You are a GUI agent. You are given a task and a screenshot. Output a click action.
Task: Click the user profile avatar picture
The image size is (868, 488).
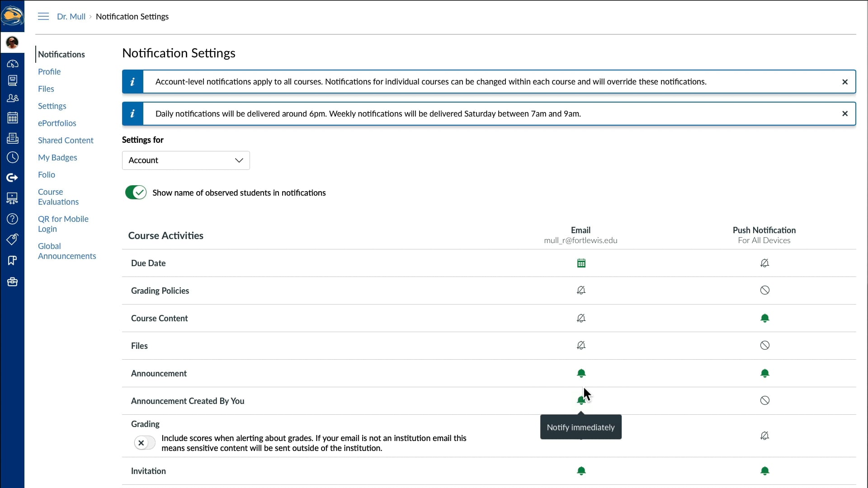point(12,42)
